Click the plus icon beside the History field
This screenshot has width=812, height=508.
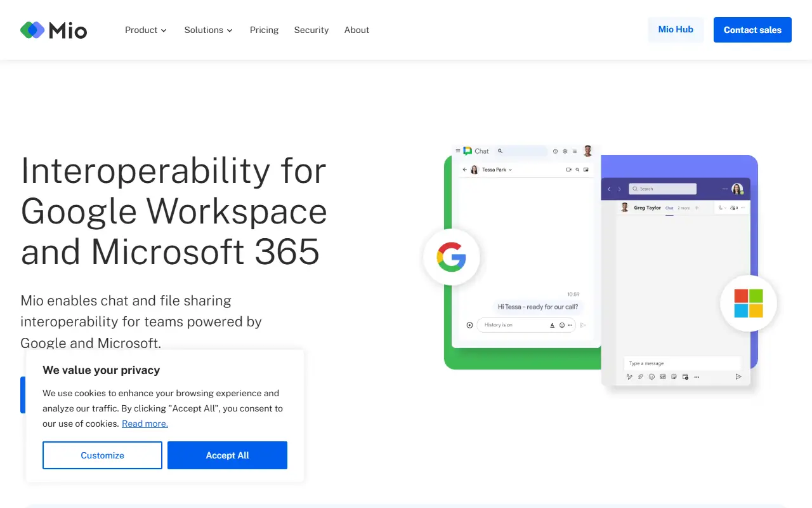point(469,325)
